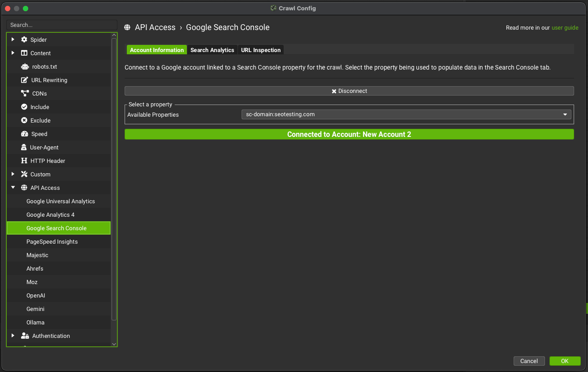Click the Custom tools icon
Image resolution: width=588 pixels, height=372 pixels.
24,174
